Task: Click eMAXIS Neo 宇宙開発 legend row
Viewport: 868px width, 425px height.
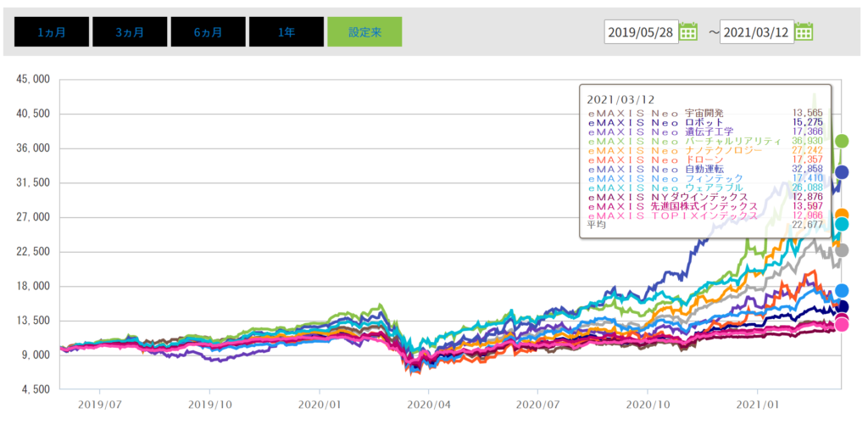Action: [x=704, y=113]
